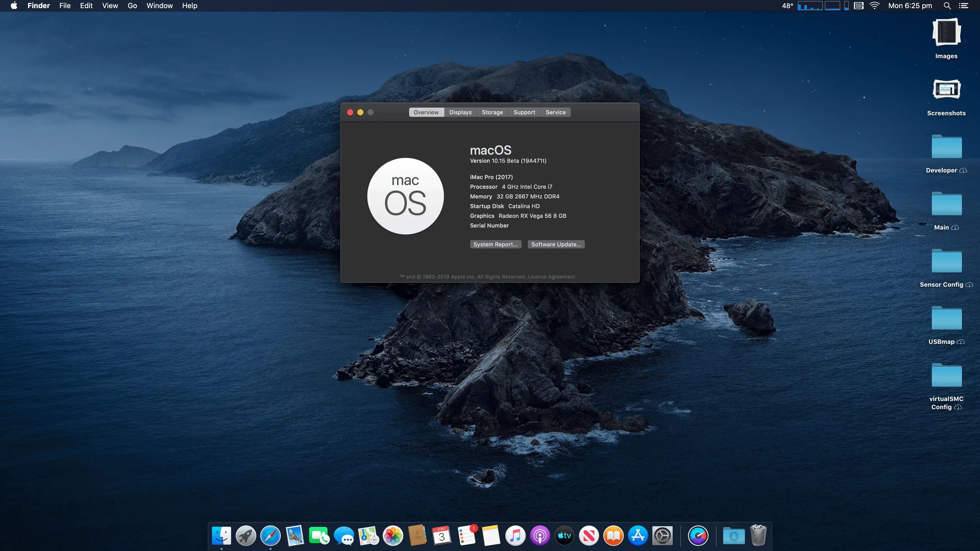Launch Launchpad rocket icon in Dock
The image size is (980, 551).
click(246, 535)
